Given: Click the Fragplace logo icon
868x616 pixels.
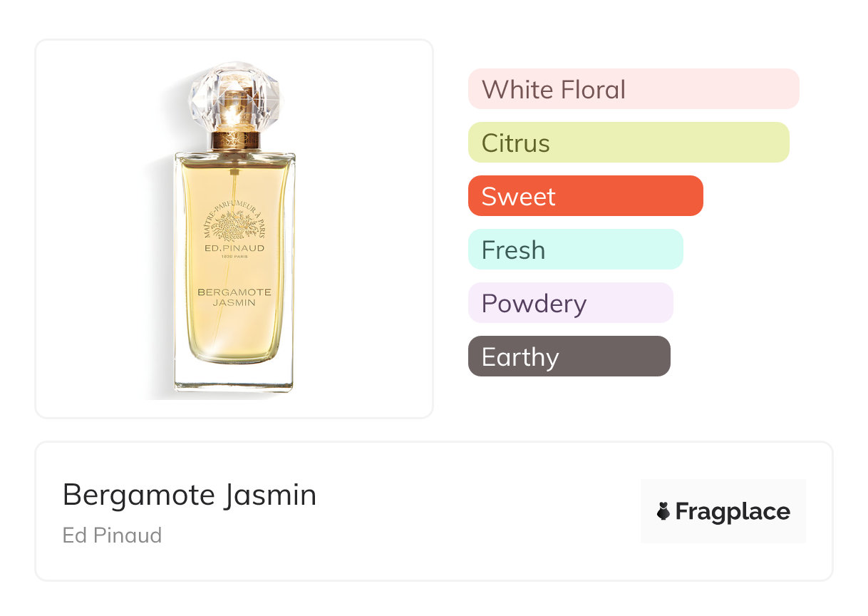Looking at the screenshot, I should [663, 511].
